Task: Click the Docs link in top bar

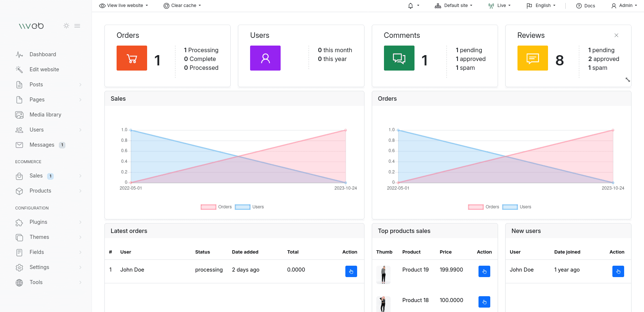Action: click(586, 6)
